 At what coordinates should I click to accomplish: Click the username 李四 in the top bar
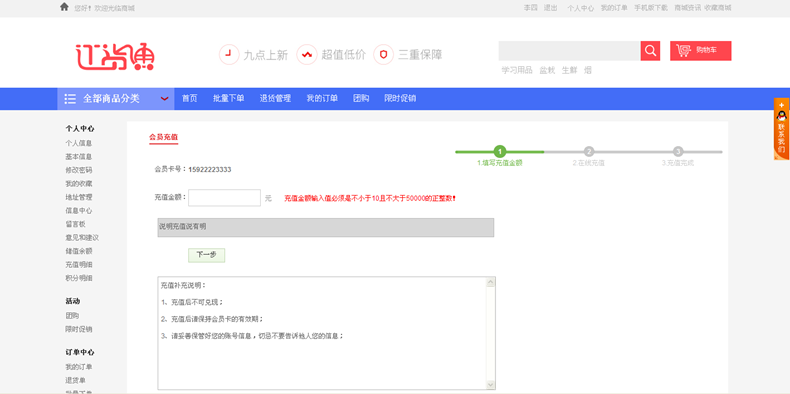coord(531,8)
